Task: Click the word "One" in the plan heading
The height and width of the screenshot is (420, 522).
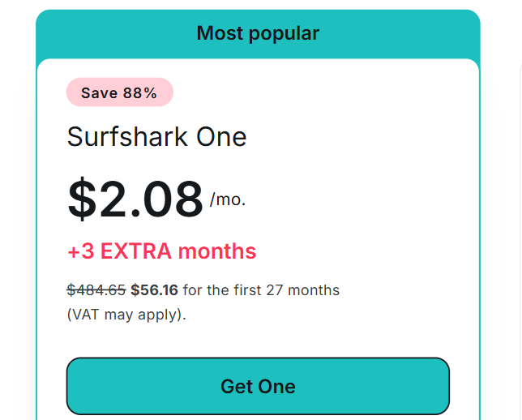Action: coord(222,136)
